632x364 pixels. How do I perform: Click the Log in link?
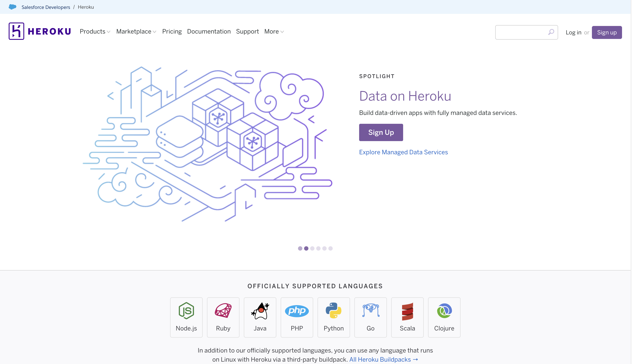point(573,32)
